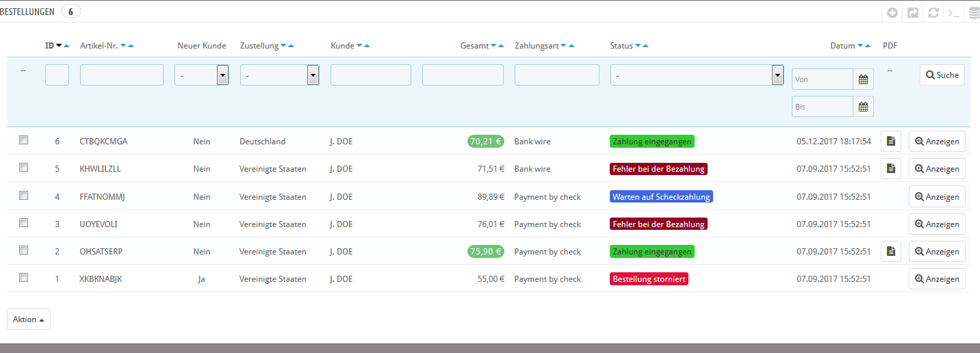Click the Kunde filter text field
This screenshot has width=980, height=353.
coord(370,75)
